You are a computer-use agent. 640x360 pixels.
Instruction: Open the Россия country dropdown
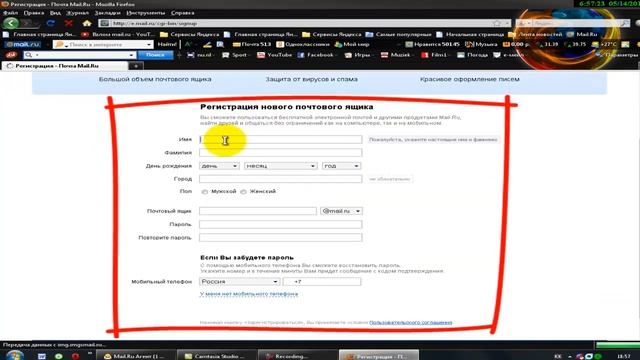(240, 282)
